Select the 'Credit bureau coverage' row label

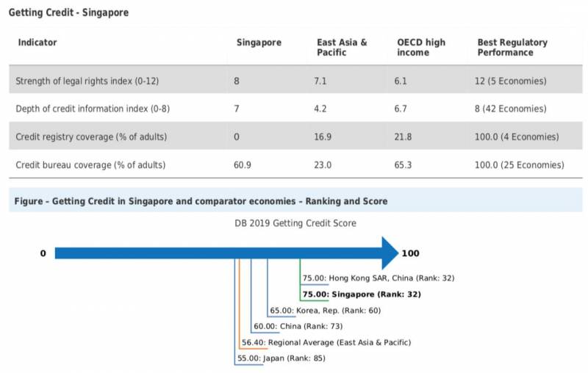tap(90, 165)
